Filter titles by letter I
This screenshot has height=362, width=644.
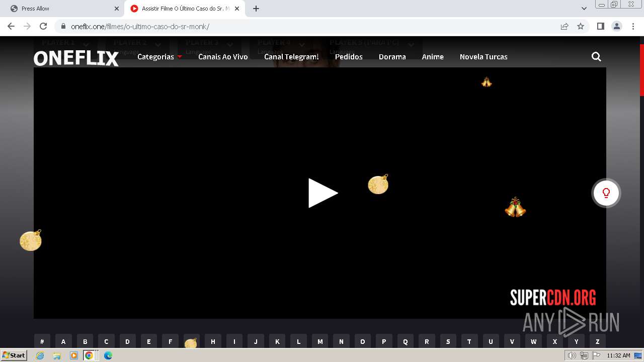point(234,341)
